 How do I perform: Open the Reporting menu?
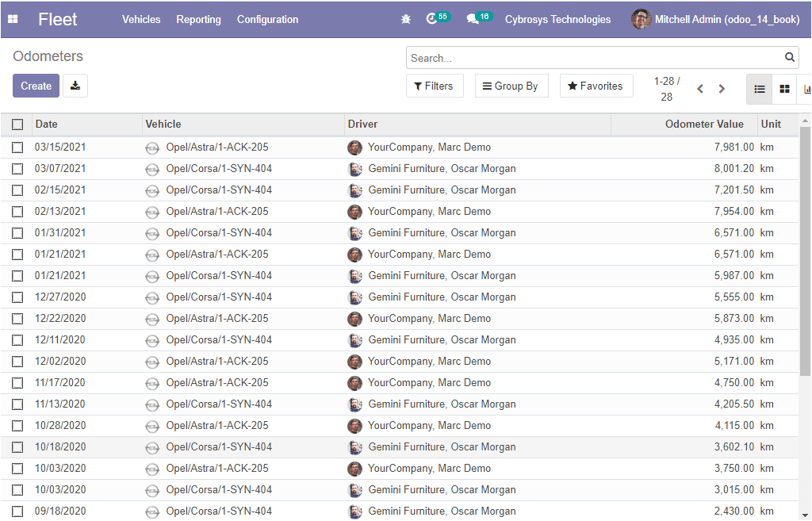pyautogui.click(x=198, y=19)
